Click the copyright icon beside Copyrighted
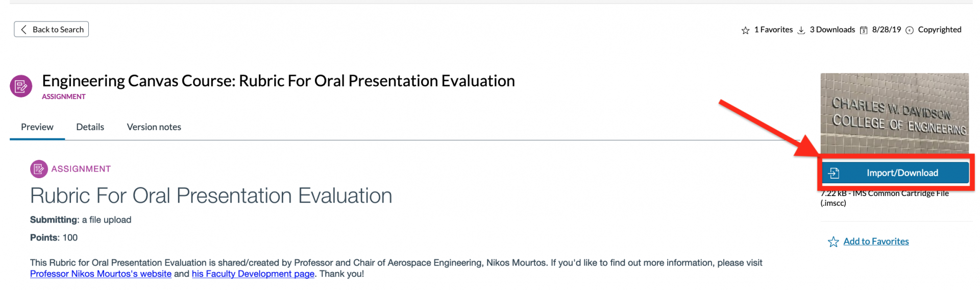This screenshot has width=980, height=290. [x=910, y=31]
